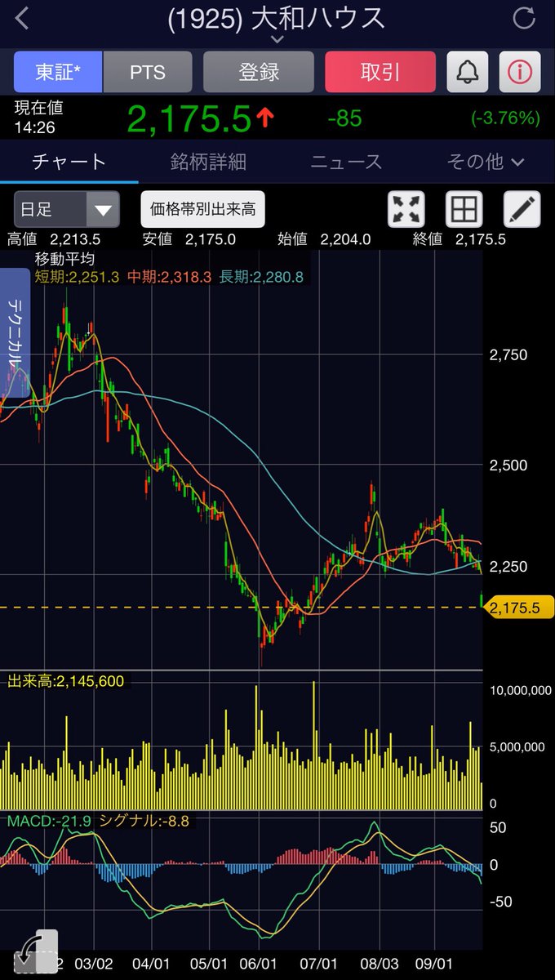Open 銘柄詳細 tab
555x980 pixels.
pos(208,162)
